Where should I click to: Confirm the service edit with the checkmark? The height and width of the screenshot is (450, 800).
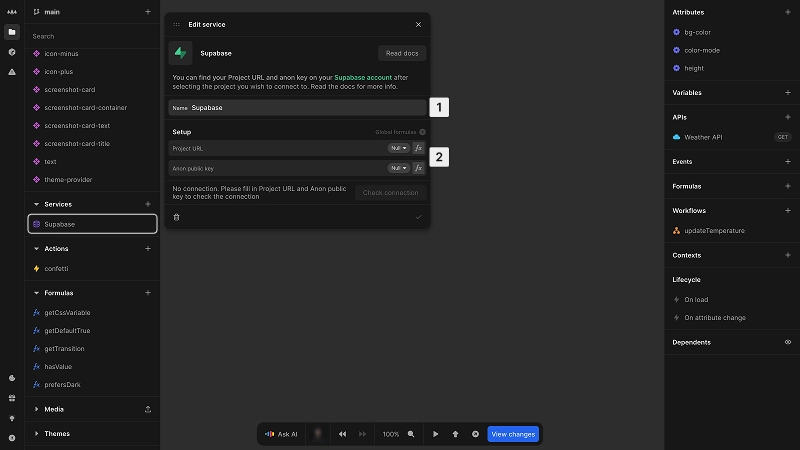(x=418, y=217)
